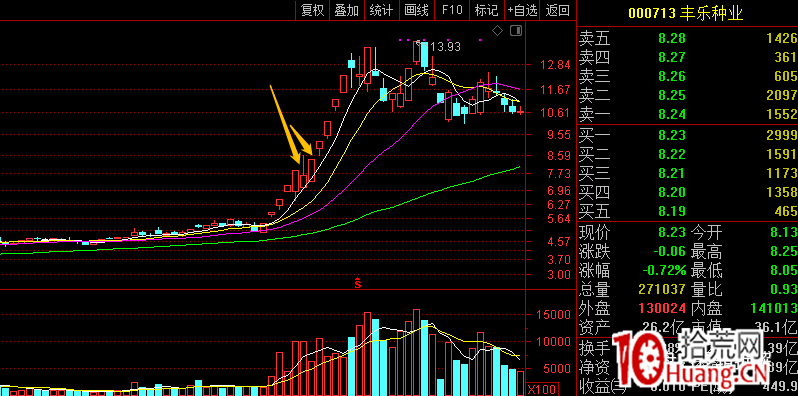Click the 10.61 price axis label
The image size is (798, 396).
[x=555, y=112]
